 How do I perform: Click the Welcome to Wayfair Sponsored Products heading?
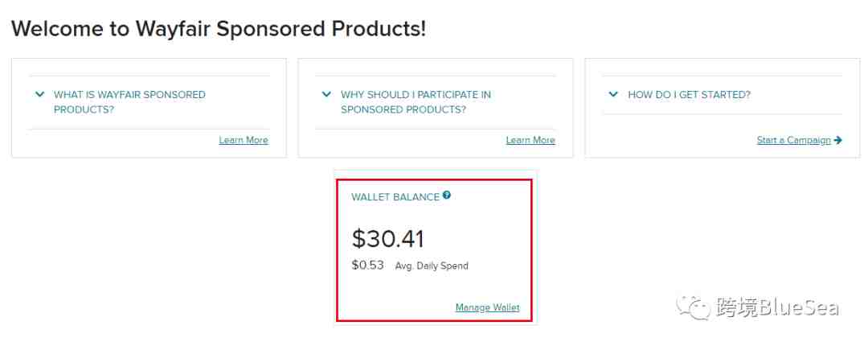(219, 28)
